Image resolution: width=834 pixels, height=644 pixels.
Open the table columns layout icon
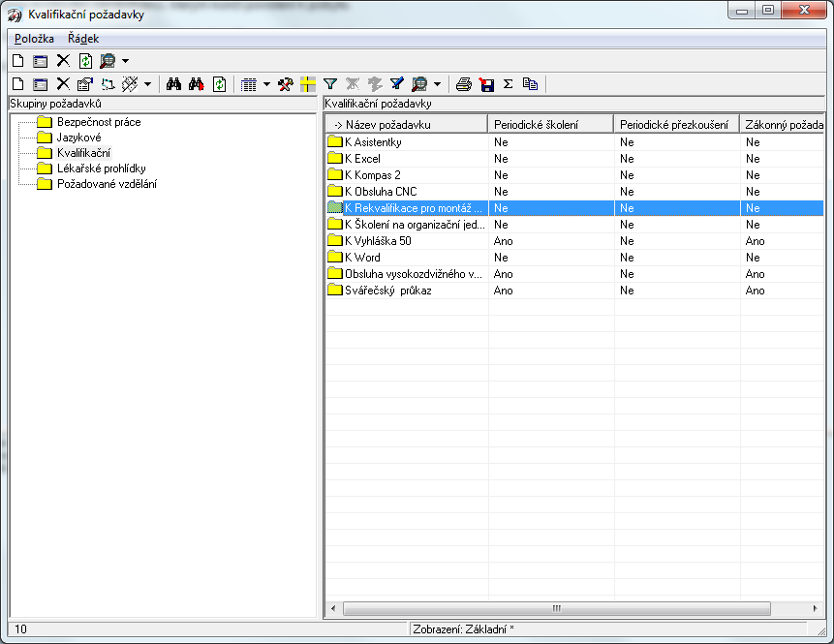[248, 84]
